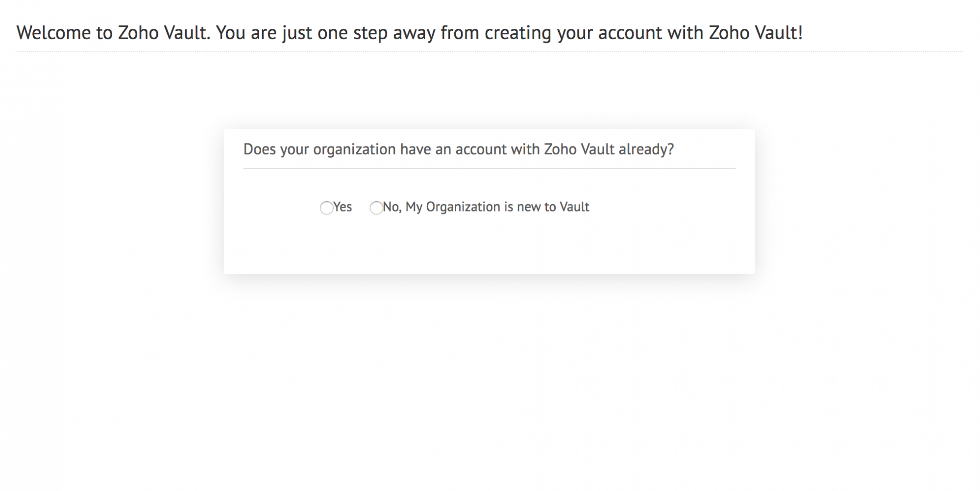The height and width of the screenshot is (491, 980).
Task: Click blank page area below the card
Action: coord(489,382)
